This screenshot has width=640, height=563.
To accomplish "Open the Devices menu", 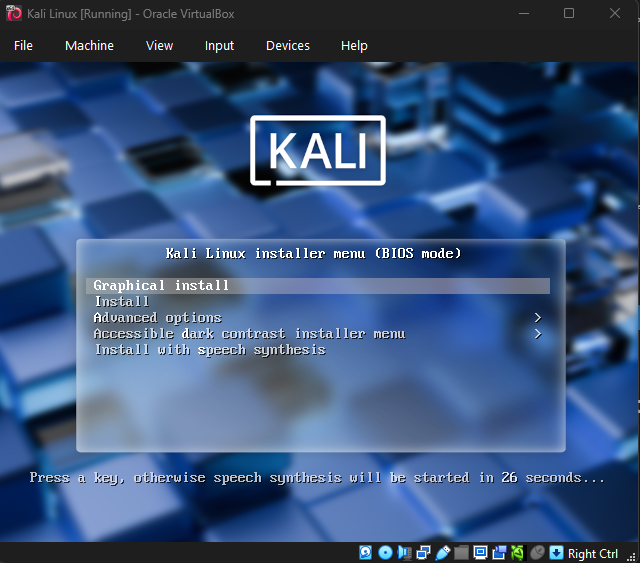I will pyautogui.click(x=287, y=45).
